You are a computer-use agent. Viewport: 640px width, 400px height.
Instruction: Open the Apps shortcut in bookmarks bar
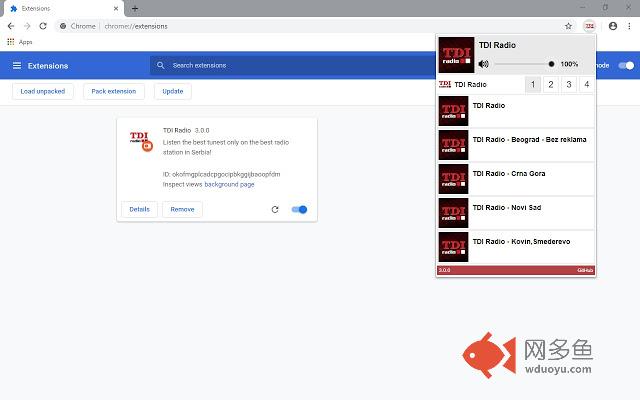(x=20, y=42)
